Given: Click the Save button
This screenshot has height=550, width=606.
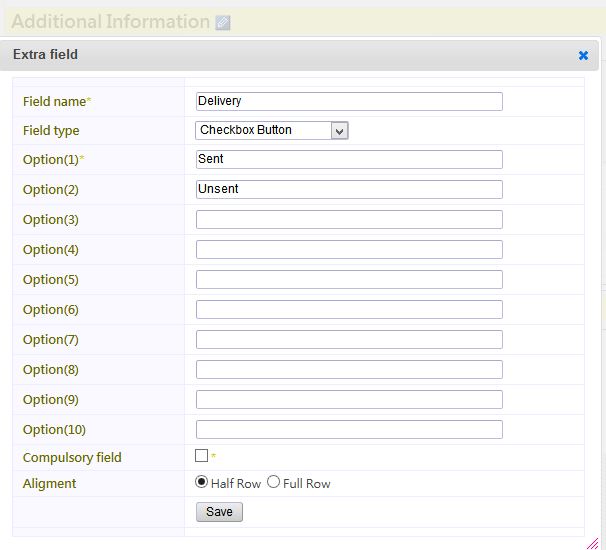Looking at the screenshot, I should tap(219, 512).
